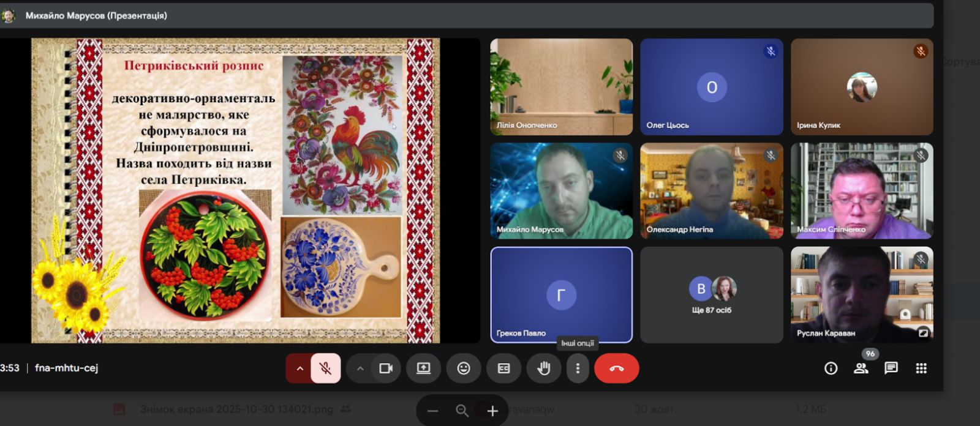
Task: Zoom out with the minus button
Action: click(x=432, y=411)
